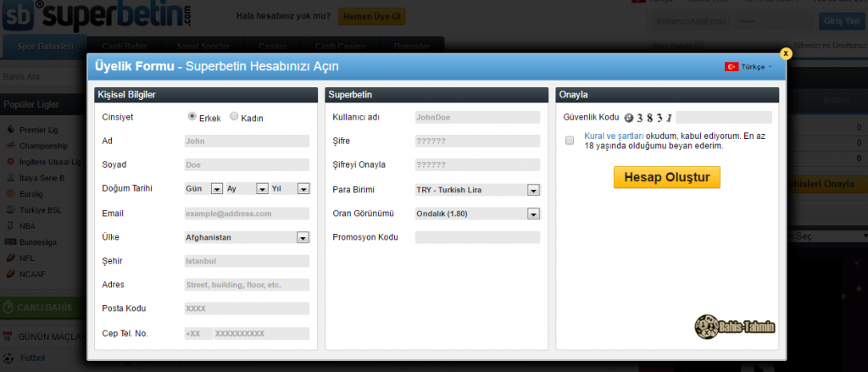Check the terms and conditions acceptance checkbox

[x=570, y=140]
